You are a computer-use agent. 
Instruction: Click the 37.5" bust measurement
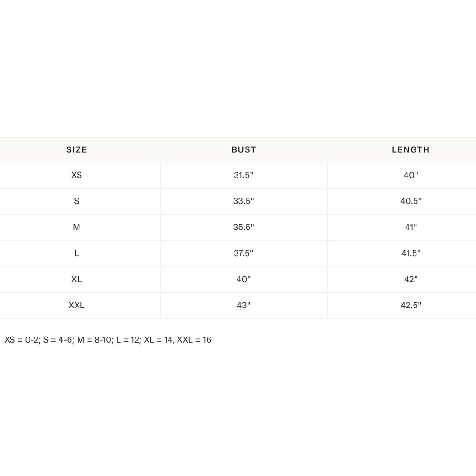click(x=244, y=253)
